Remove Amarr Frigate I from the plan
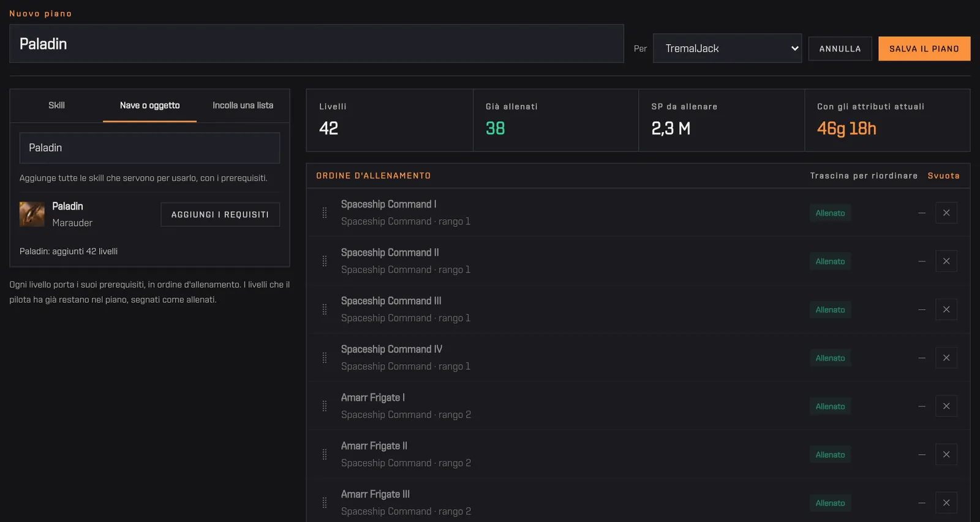Screen dimensions: 980x522 click(x=946, y=406)
